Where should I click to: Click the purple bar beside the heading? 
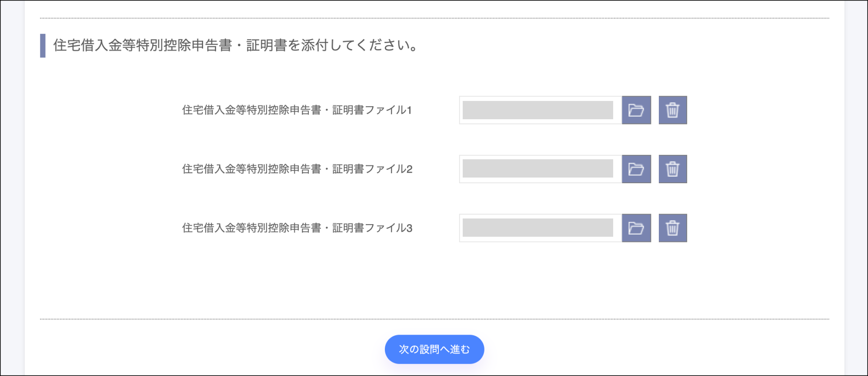tap(43, 46)
